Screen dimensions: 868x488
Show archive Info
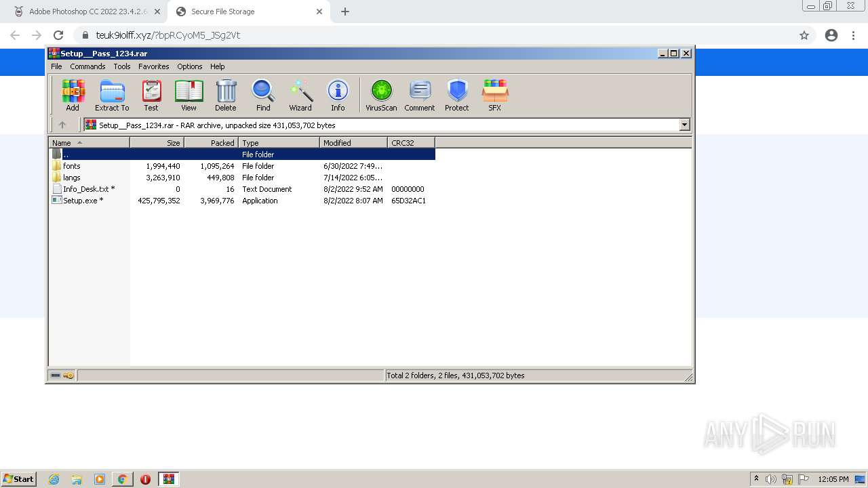[x=338, y=95]
